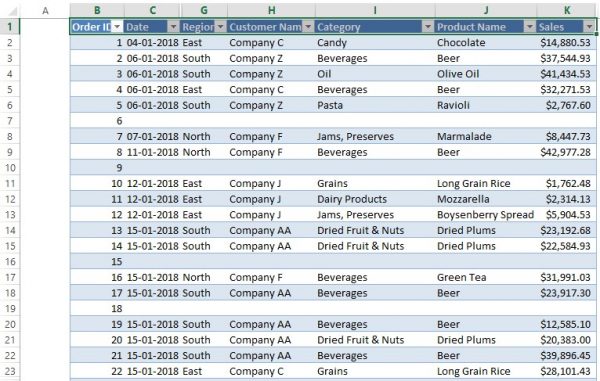
Task: Click the Green Tea product cell
Action: pos(485,277)
